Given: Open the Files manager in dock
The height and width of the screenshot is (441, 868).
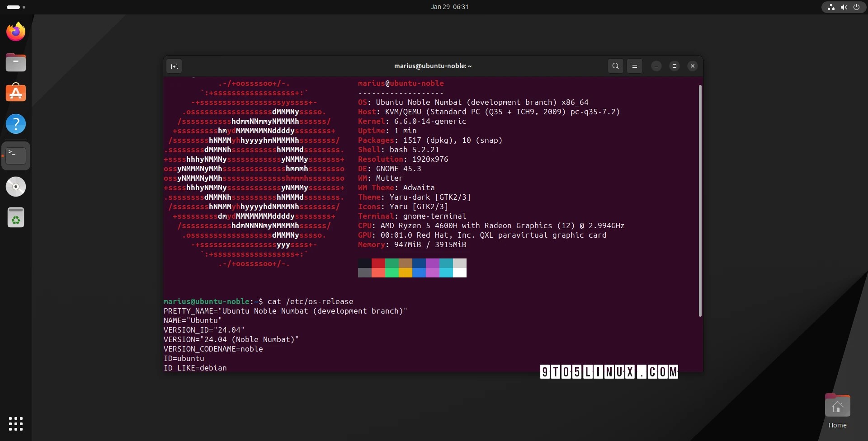Looking at the screenshot, I should 16,62.
